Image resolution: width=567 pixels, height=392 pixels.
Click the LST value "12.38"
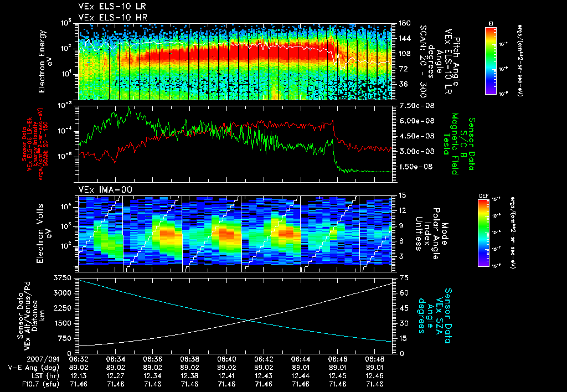tap(189, 376)
